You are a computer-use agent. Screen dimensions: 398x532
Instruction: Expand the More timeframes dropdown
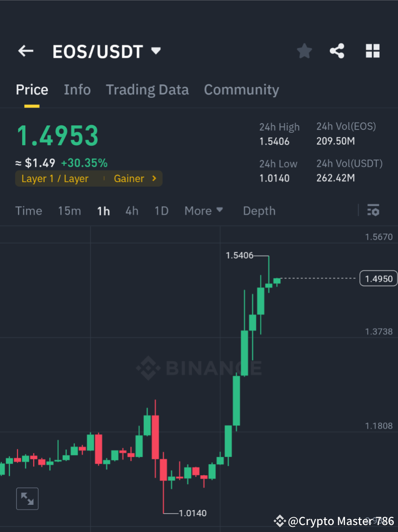(203, 211)
